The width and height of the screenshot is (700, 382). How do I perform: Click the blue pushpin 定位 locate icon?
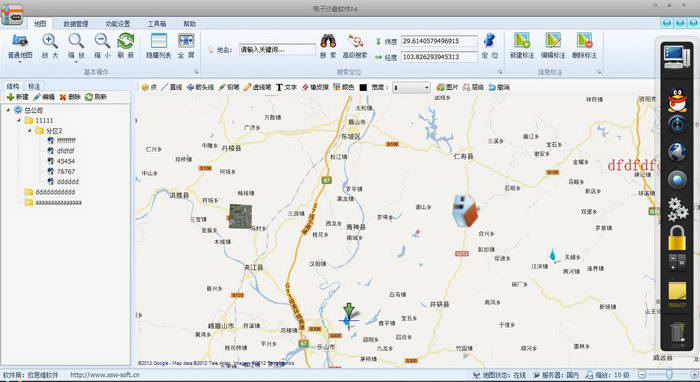(x=489, y=41)
